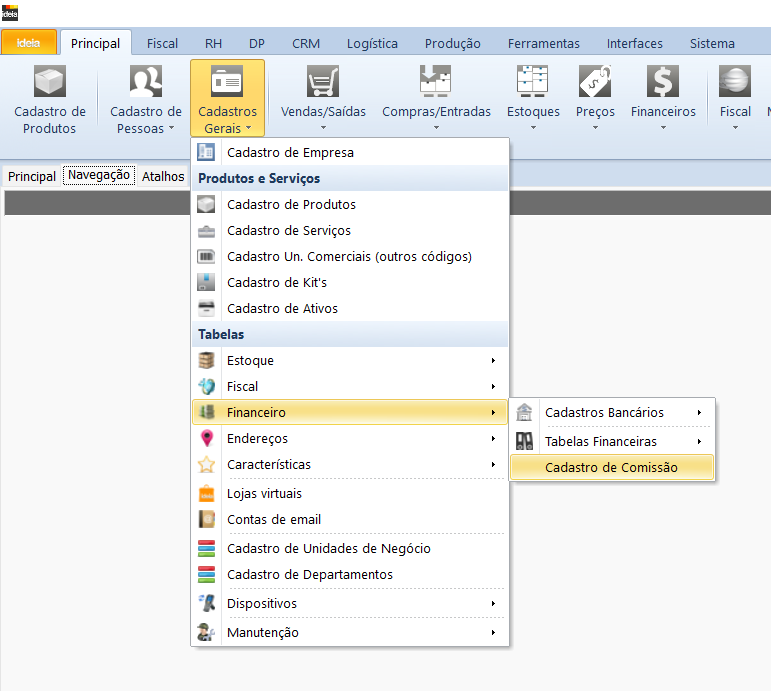Click the orange Idela application button
Image resolution: width=771 pixels, height=691 pixels.
coord(28,43)
